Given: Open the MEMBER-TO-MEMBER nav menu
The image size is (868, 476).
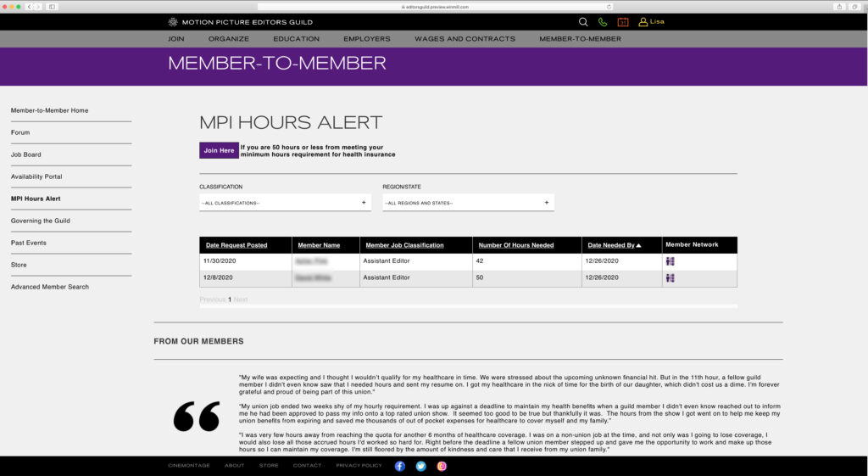Looking at the screenshot, I should 580,39.
